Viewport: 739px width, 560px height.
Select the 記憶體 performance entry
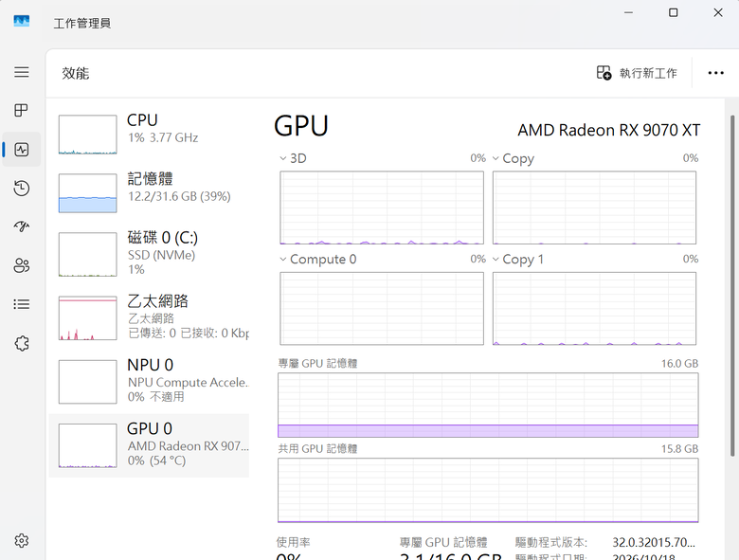[x=149, y=192]
